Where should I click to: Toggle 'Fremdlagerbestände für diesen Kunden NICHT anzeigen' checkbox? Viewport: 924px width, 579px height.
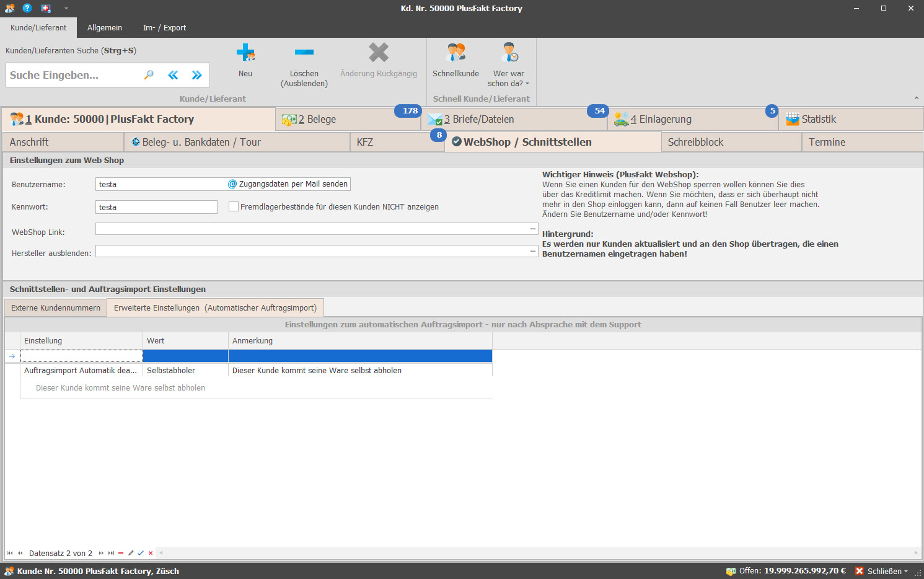click(x=234, y=207)
